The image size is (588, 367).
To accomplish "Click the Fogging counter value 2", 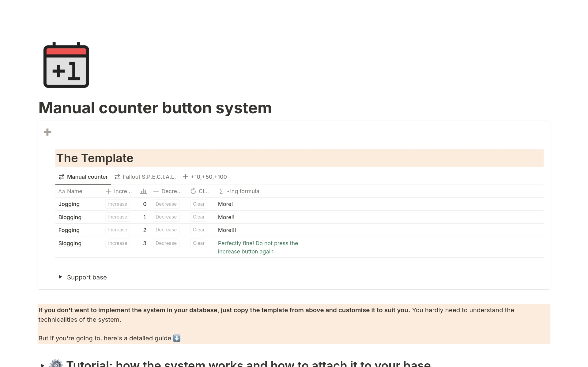I will point(145,230).
